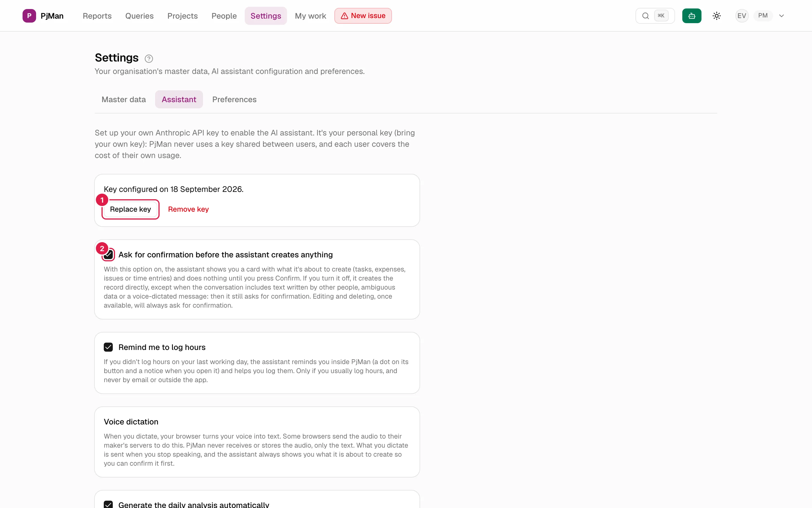This screenshot has width=812, height=508.
Task: Expand the user menu chevron
Action: click(782, 16)
